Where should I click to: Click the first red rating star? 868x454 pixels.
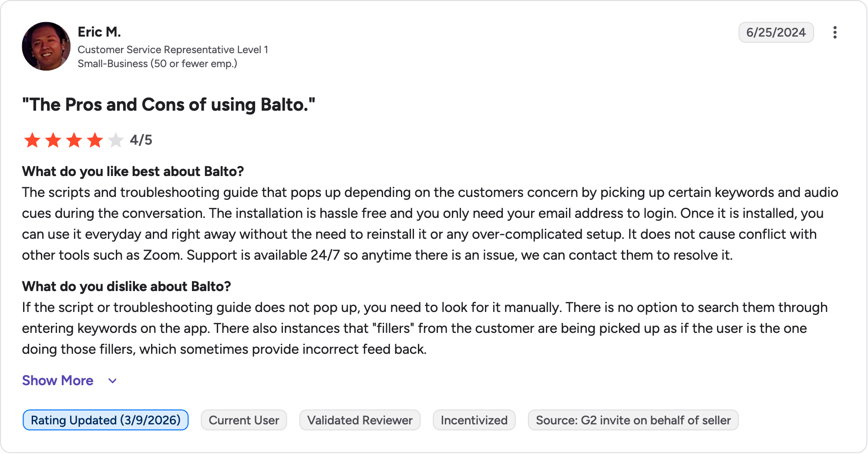pos(32,140)
